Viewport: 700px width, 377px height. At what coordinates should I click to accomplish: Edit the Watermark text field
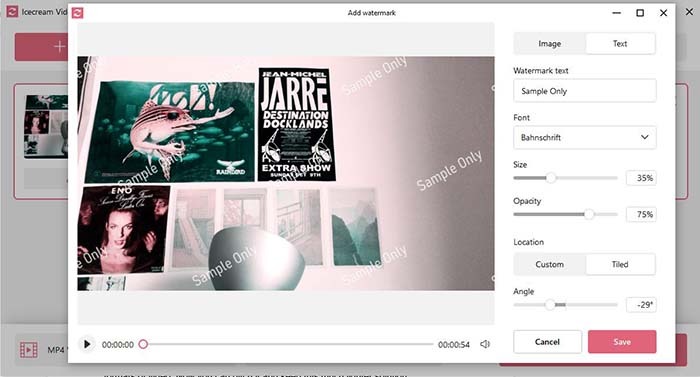[x=585, y=91]
